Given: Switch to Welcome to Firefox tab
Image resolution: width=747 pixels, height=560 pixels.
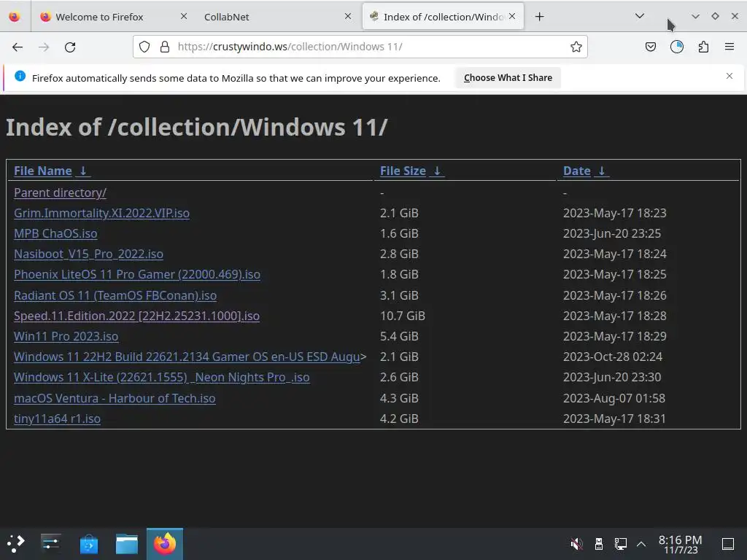Looking at the screenshot, I should 99,17.
